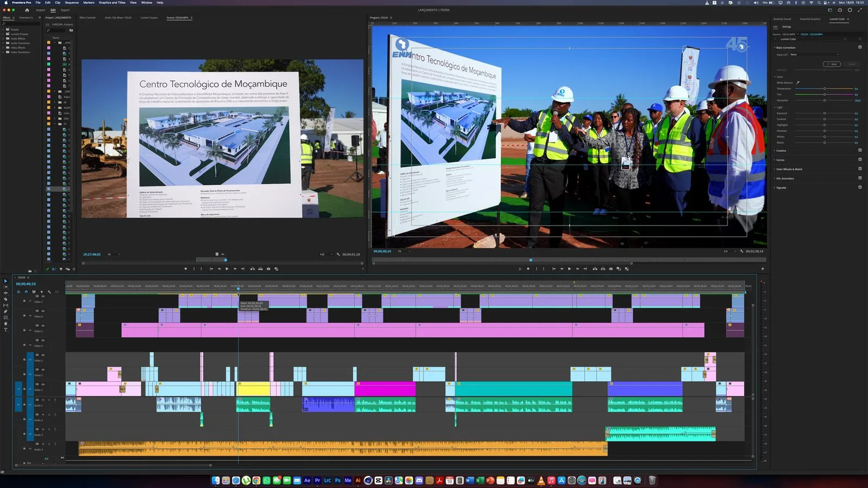Click the Auto button in Lumetri Color
Screen dimensions: 868x488
[832, 64]
